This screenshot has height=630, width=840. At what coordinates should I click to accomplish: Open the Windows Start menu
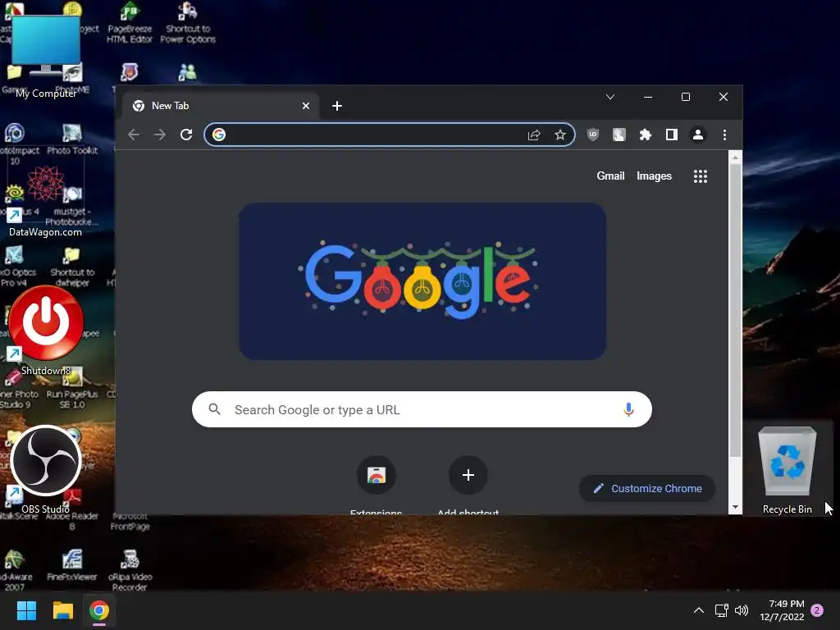coord(26,610)
